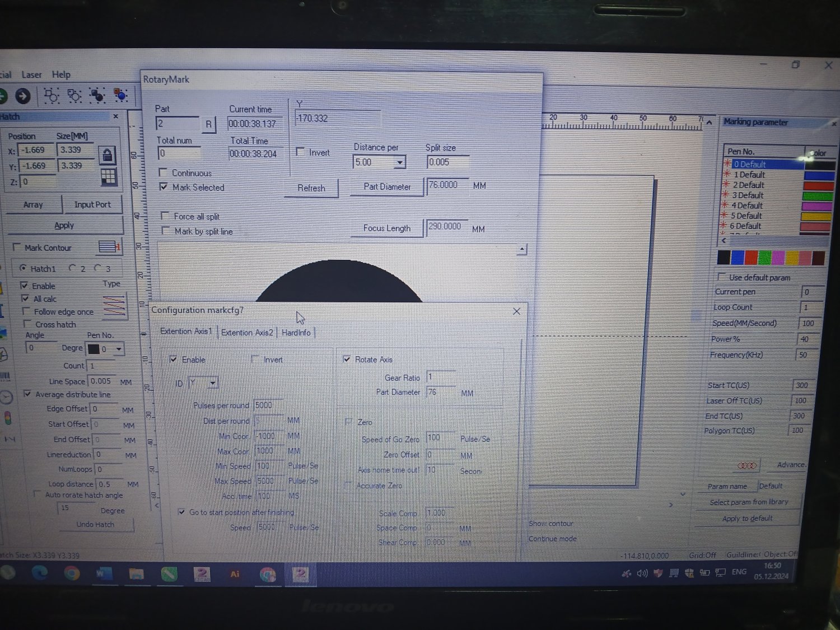Open Google Chrome from the taskbar

pyautogui.click(x=72, y=573)
